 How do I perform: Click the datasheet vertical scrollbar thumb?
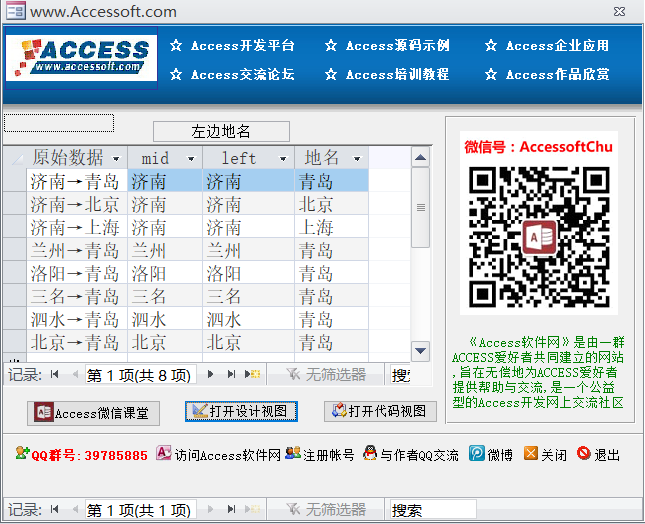(420, 207)
